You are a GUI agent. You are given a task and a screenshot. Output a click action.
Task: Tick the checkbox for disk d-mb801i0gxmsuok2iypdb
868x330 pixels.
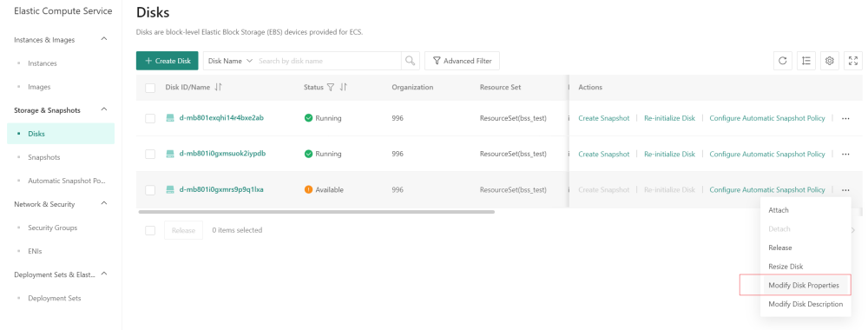coord(150,154)
